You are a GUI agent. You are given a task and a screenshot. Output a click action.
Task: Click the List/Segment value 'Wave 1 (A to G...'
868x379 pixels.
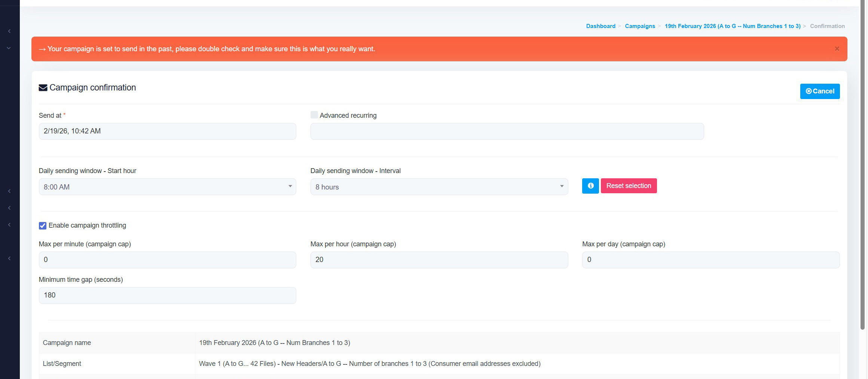pos(370,364)
